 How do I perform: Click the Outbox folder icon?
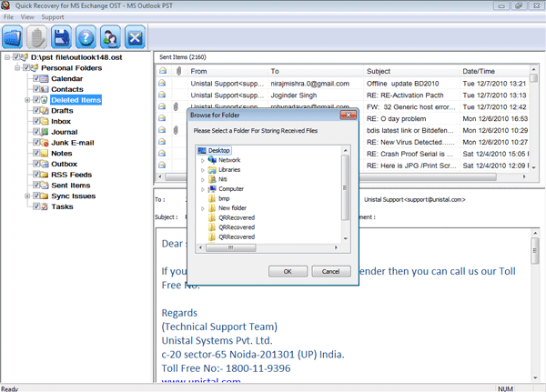pyautogui.click(x=45, y=164)
